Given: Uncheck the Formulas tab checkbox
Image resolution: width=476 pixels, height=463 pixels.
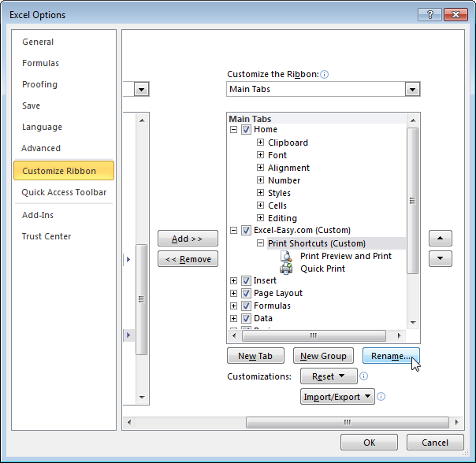Looking at the screenshot, I should pos(246,306).
